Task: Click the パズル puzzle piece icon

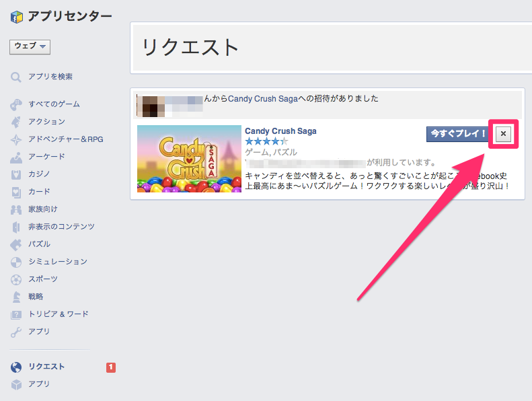Action: (17, 244)
